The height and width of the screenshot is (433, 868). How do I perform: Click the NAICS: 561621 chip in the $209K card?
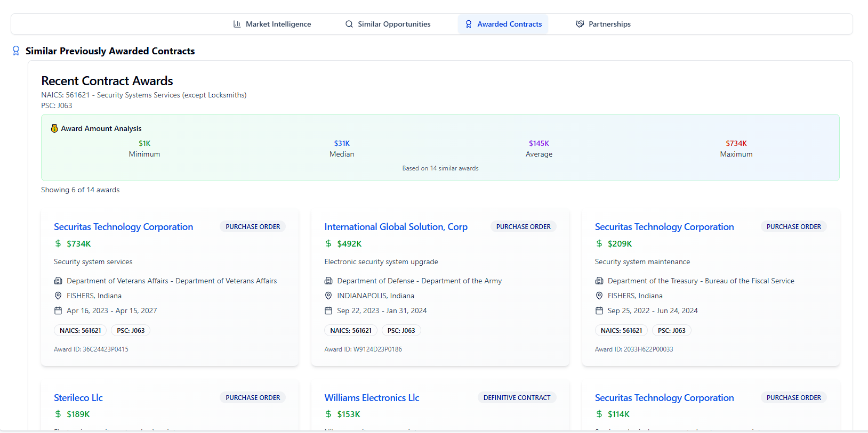pyautogui.click(x=622, y=331)
